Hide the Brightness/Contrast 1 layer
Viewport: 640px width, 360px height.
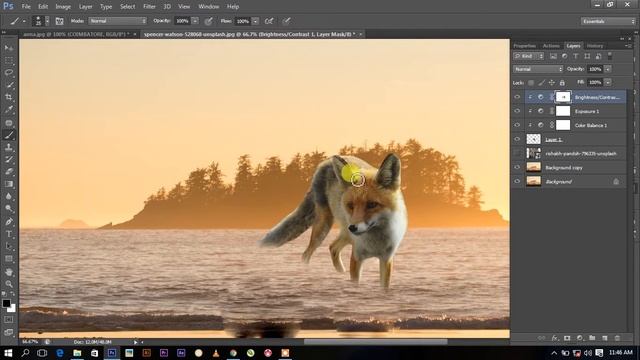517,97
